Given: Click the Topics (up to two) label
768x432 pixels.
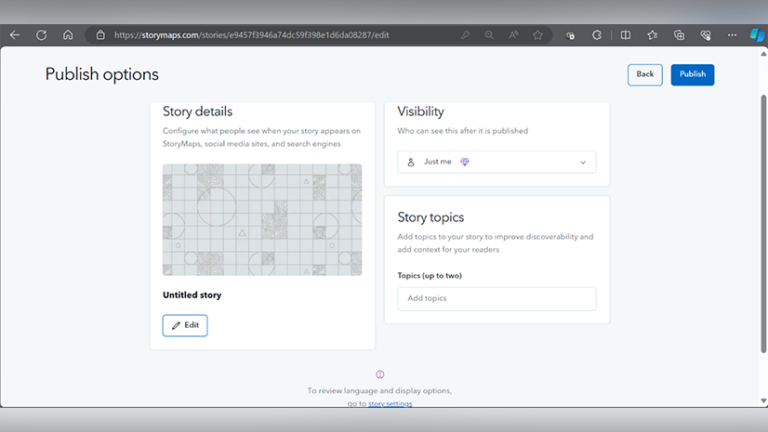Looking at the screenshot, I should point(430,275).
